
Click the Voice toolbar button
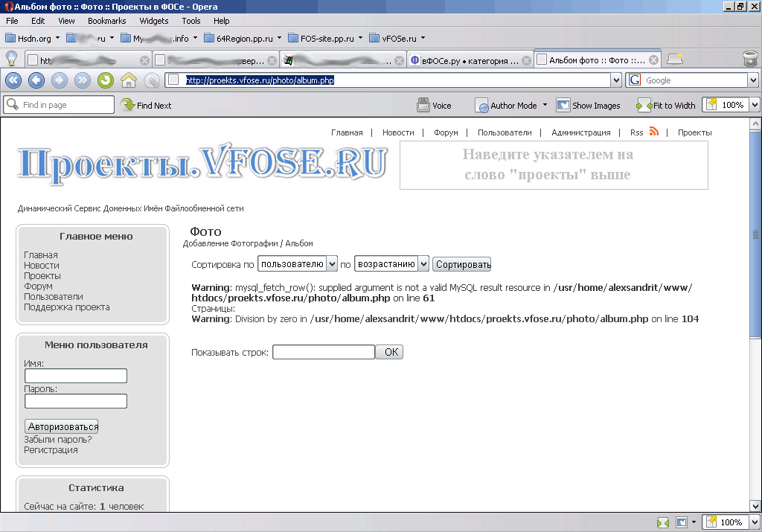click(x=435, y=106)
